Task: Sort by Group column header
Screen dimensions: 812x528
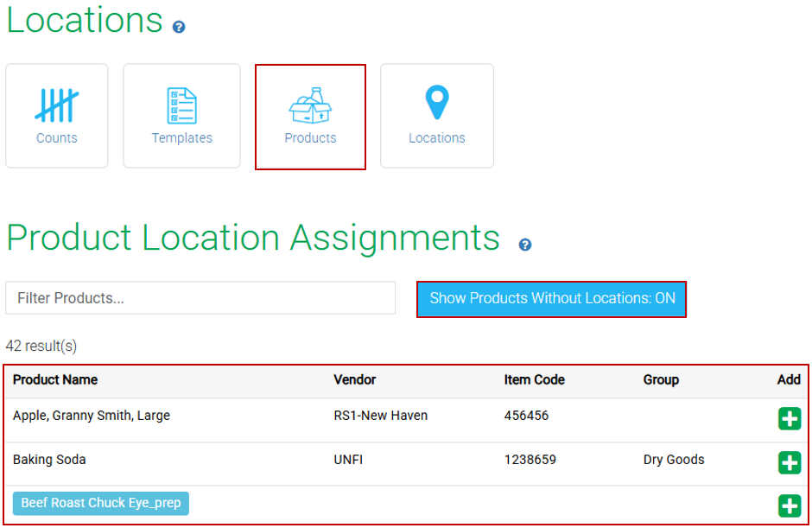Action: [x=661, y=380]
